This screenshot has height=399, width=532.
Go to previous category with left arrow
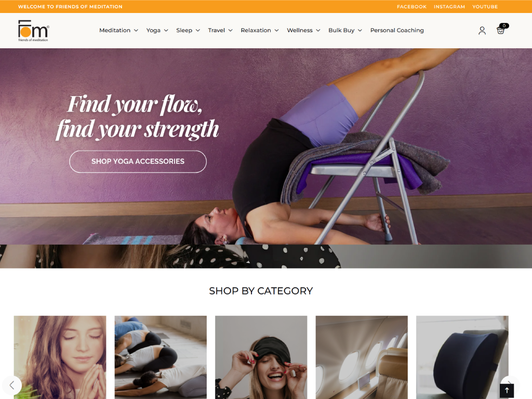click(x=12, y=385)
